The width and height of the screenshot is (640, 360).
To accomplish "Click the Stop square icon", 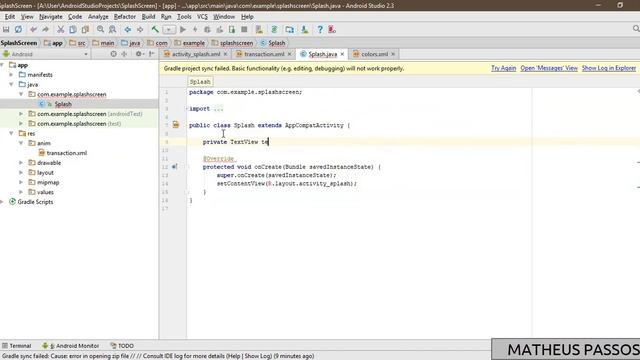I will 244,29.
